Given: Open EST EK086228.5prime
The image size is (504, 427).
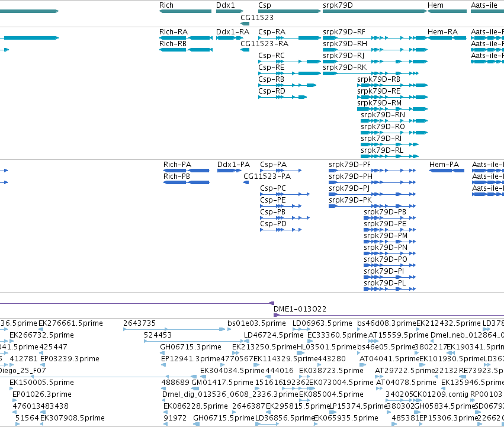Looking at the screenshot, I should point(196,407).
